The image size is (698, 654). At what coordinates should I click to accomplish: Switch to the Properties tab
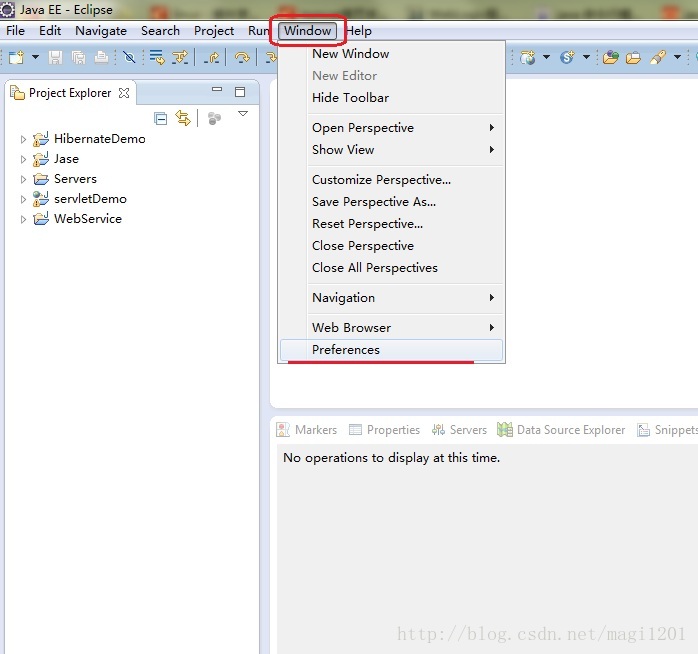coord(385,430)
